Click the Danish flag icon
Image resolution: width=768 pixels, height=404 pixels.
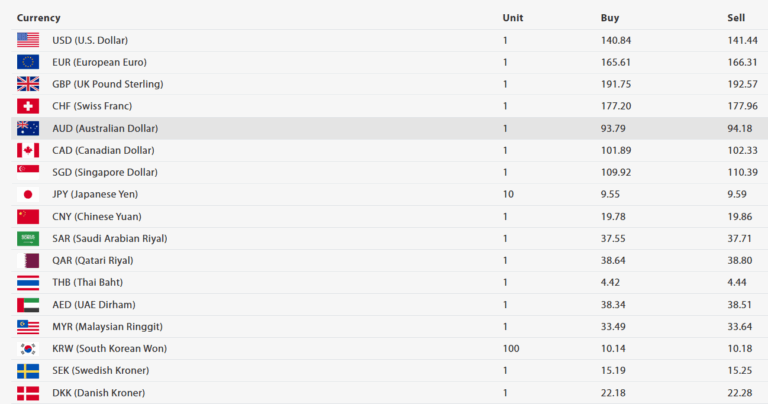pyautogui.click(x=28, y=392)
